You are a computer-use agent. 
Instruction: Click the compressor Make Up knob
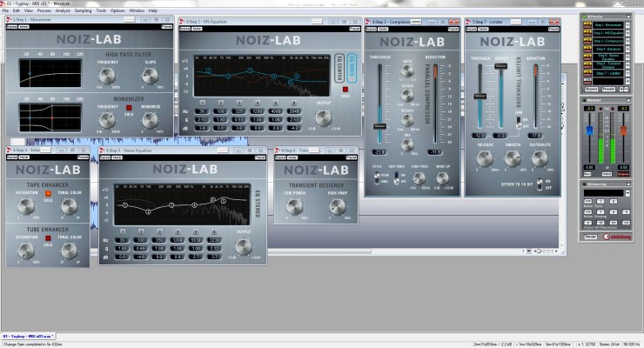pyautogui.click(x=442, y=178)
